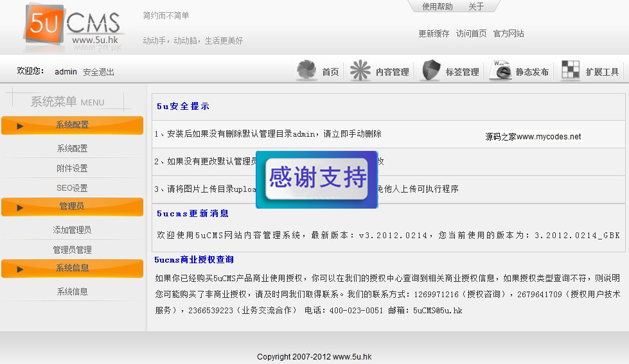Click the 官方网站 link
This screenshot has width=629, height=364.
[509, 33]
